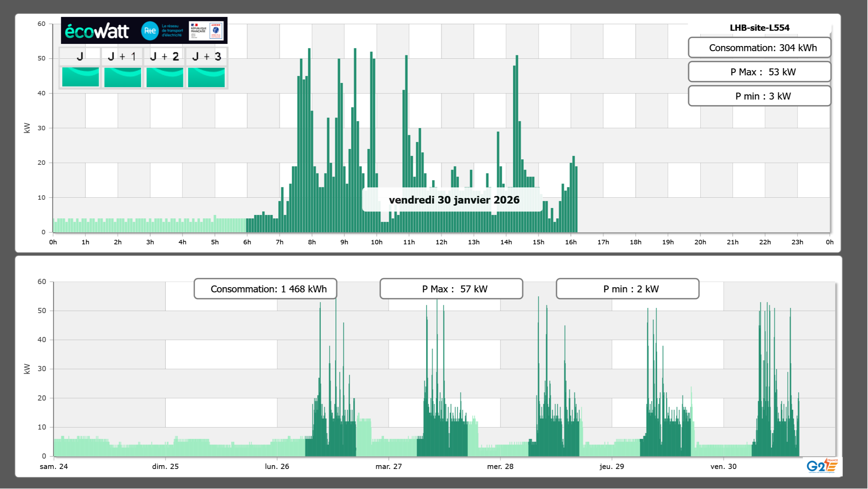Select the green J day signal tile
This screenshot has height=489, width=868.
81,77
